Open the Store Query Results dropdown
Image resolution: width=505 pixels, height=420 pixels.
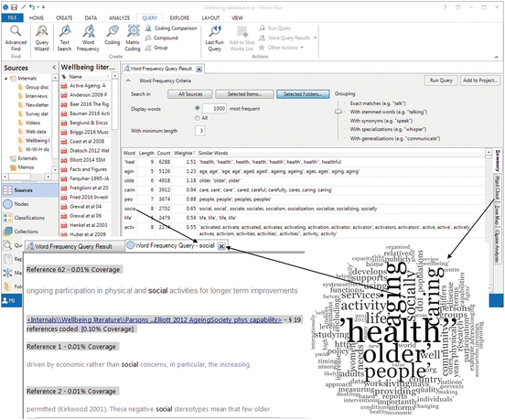(315, 38)
